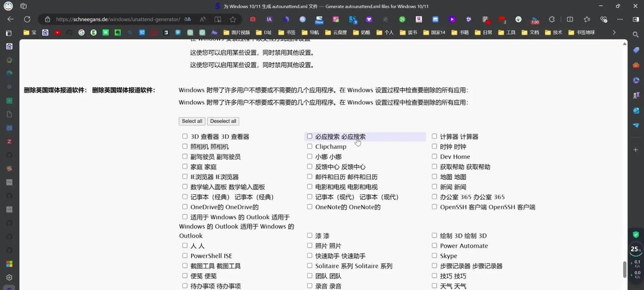Expand the 国家14 bookmark folder
Image resolution: width=644 pixels, height=290 pixels.
tap(433, 33)
